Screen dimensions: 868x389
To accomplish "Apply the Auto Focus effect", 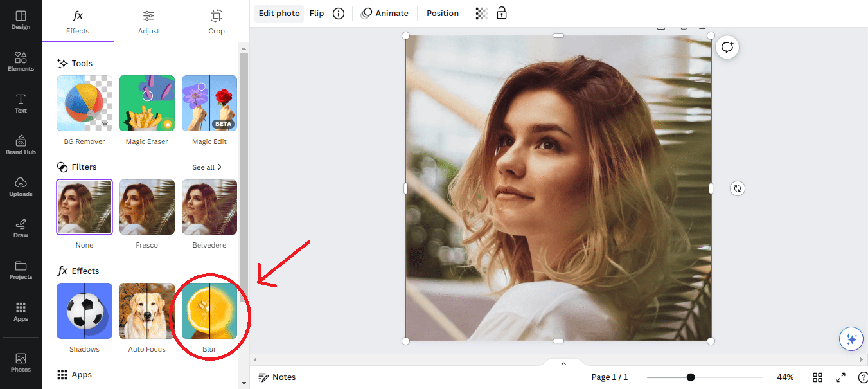I will tap(146, 311).
